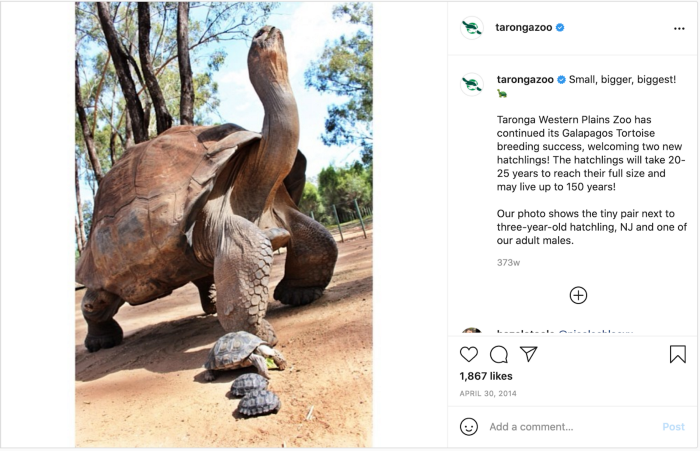
Task: Share the post using the paper plane icon
Action: 529,354
